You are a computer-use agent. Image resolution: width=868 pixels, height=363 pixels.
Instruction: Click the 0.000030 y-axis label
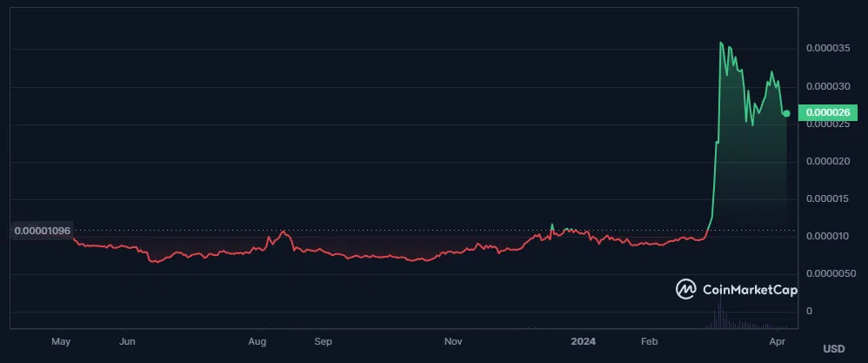pos(828,86)
